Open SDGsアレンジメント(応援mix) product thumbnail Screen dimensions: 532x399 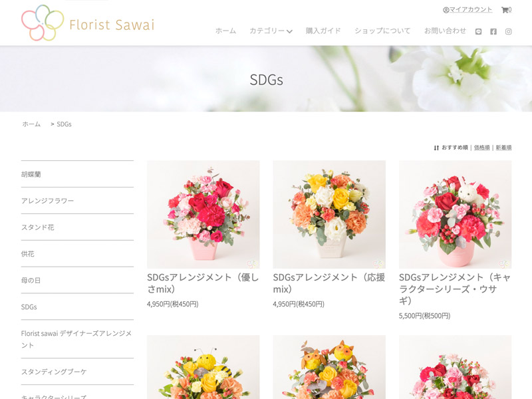329,214
